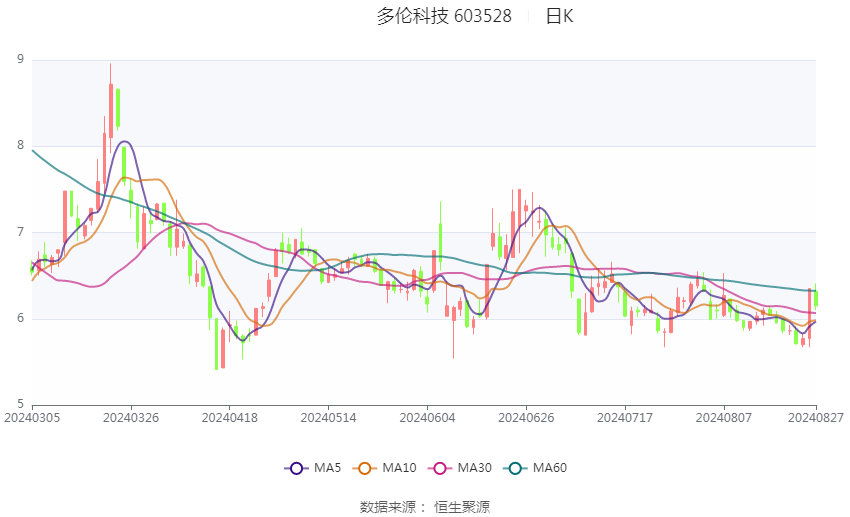Click the x-axis date label 20240827
850x517 pixels.
[816, 418]
